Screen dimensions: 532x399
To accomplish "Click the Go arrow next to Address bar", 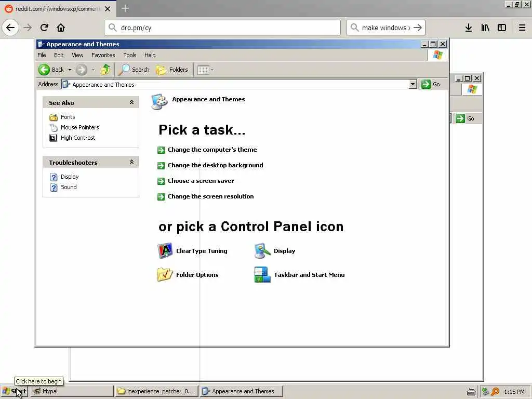I will (426, 84).
